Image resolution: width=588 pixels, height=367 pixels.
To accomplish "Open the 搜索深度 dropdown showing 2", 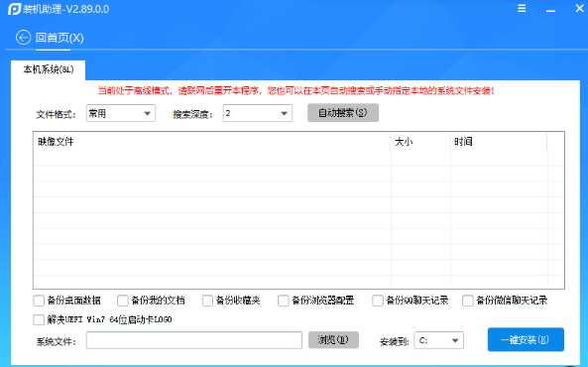I will coord(258,113).
